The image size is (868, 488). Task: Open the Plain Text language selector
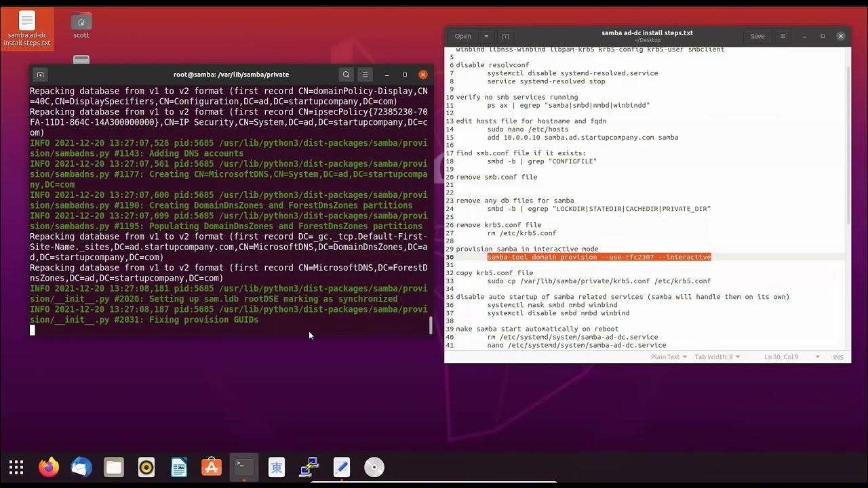pos(669,357)
